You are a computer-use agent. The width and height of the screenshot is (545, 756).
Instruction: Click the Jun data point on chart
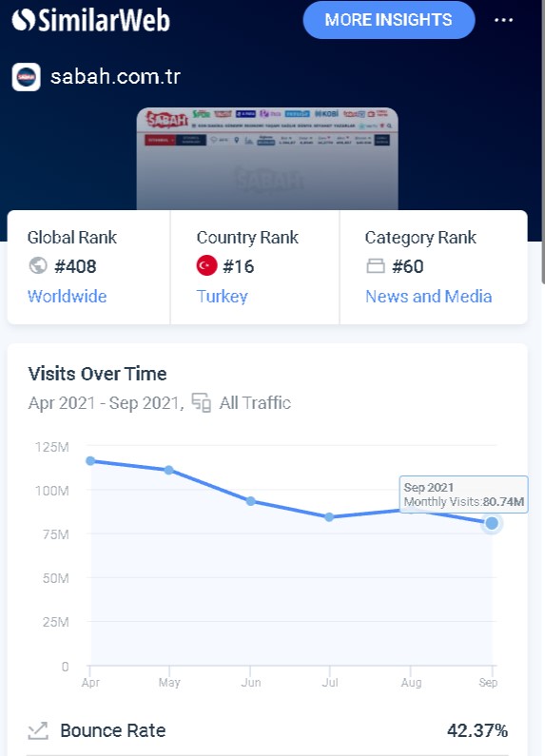(250, 501)
